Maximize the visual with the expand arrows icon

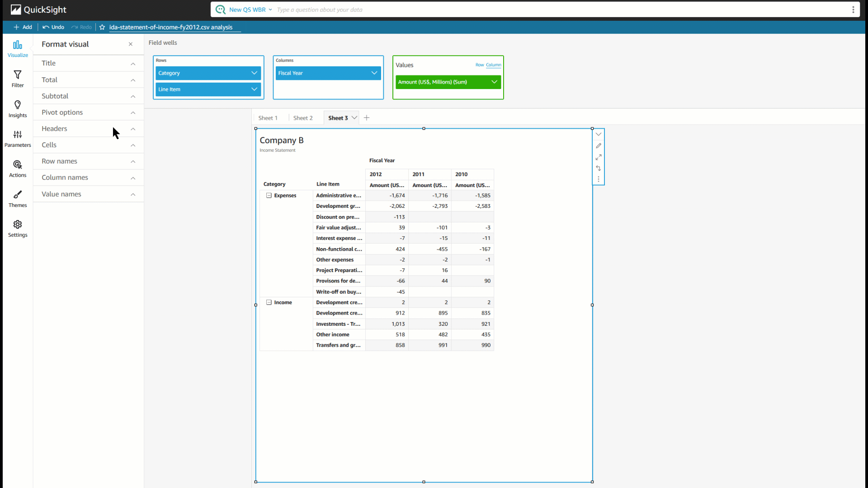coord(599,157)
